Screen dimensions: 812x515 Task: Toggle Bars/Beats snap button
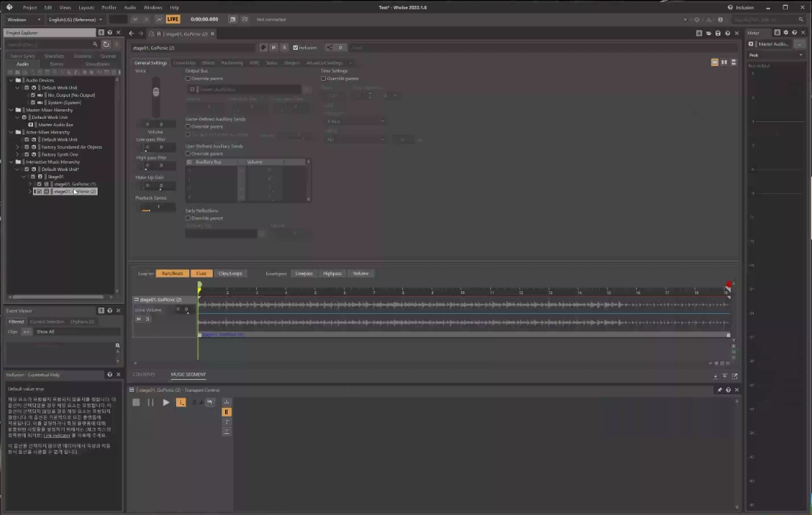pyautogui.click(x=172, y=274)
